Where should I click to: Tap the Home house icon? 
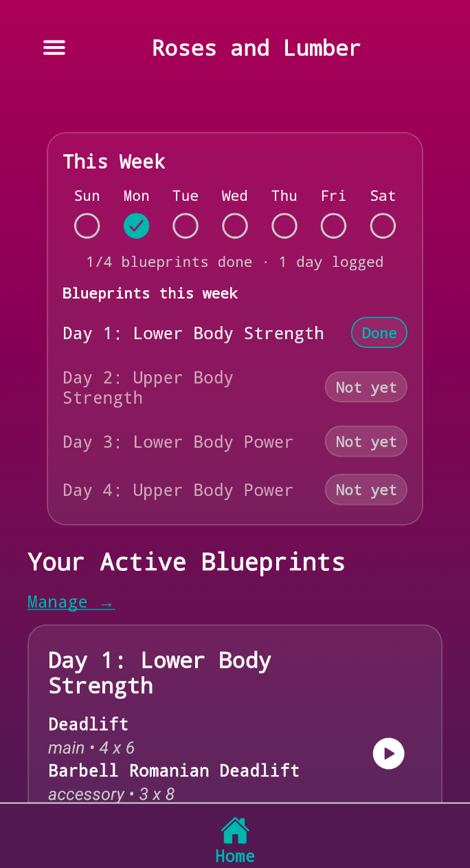point(235,830)
